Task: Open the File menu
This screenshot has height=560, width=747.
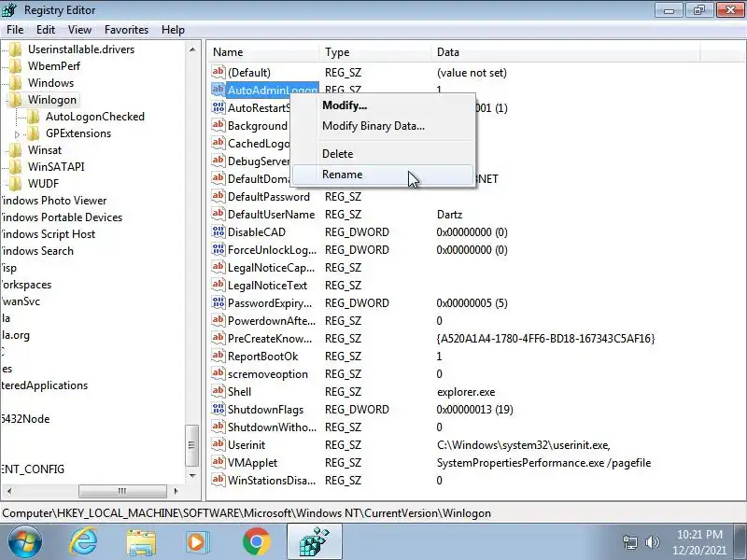Action: coord(15,30)
